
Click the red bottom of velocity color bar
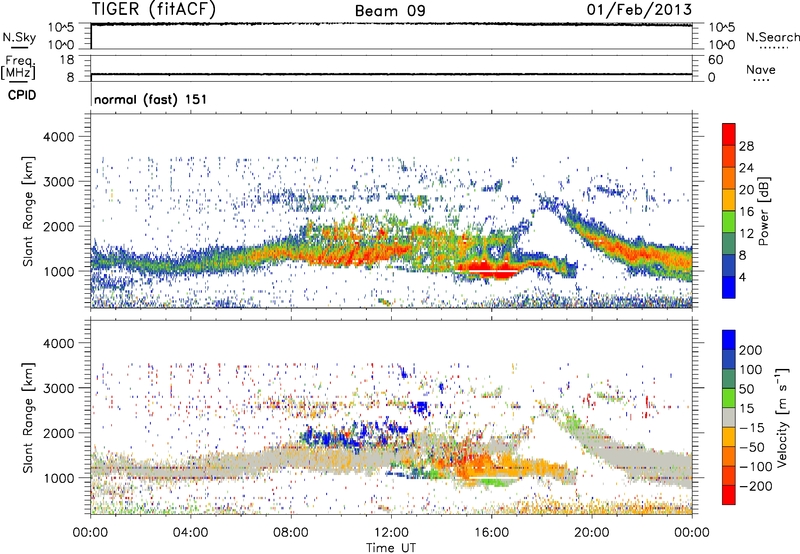(729, 495)
